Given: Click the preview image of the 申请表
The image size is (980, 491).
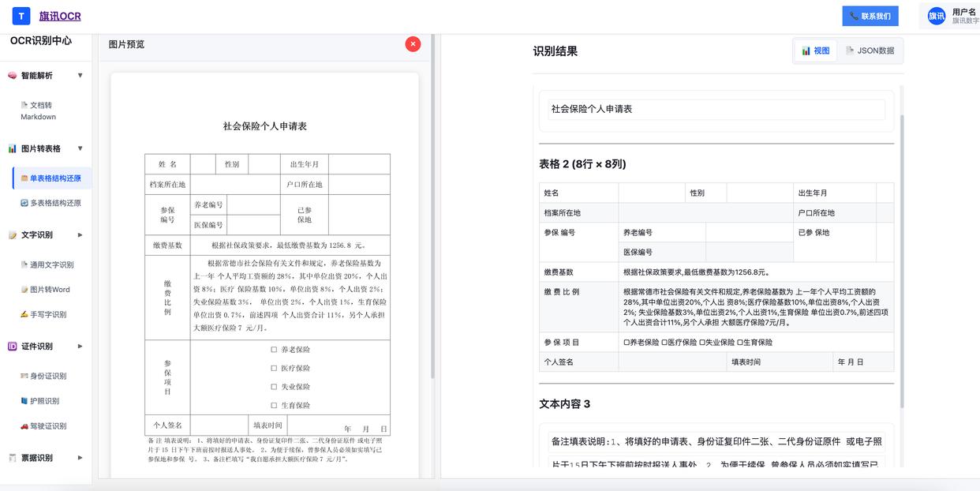Looking at the screenshot, I should [x=265, y=275].
